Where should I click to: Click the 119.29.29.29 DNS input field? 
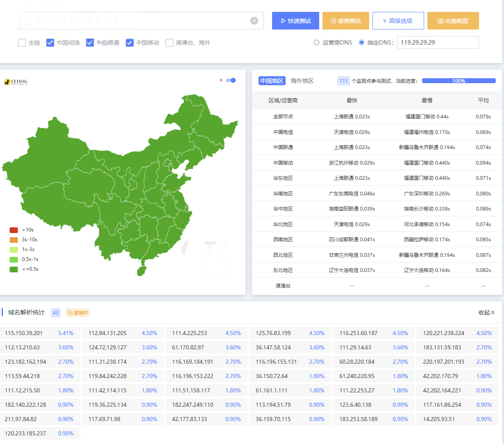[438, 43]
